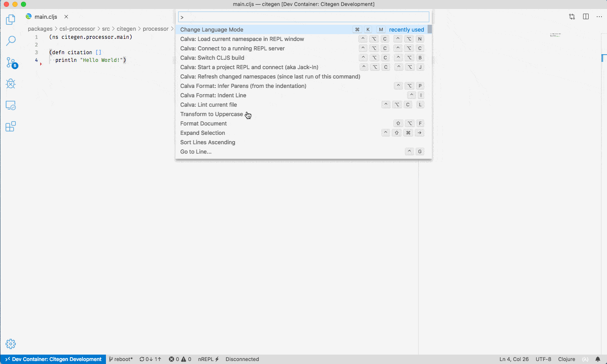Close the main.cljs editor tab
The height and width of the screenshot is (364, 607).
click(x=66, y=17)
